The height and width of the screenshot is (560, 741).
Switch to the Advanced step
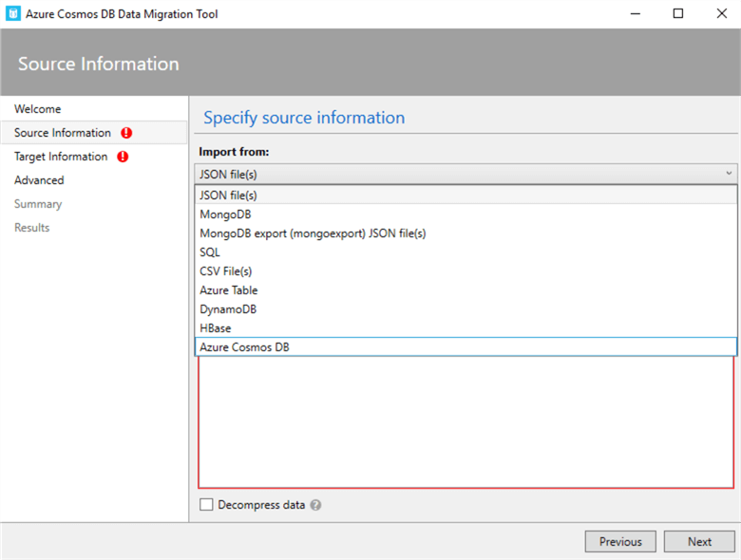coord(39,180)
